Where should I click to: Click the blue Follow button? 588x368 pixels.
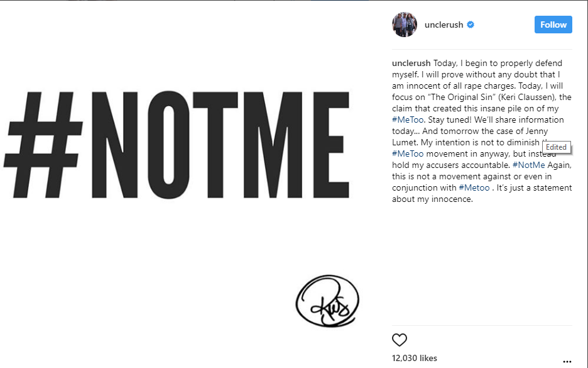pos(553,25)
